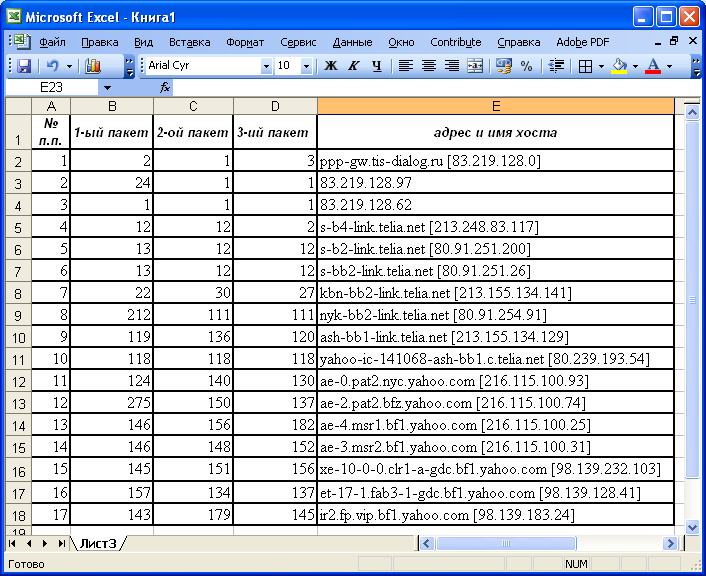This screenshot has width=706, height=576.
Task: Click horizontal scrollbar right arrow
Action: (670, 544)
